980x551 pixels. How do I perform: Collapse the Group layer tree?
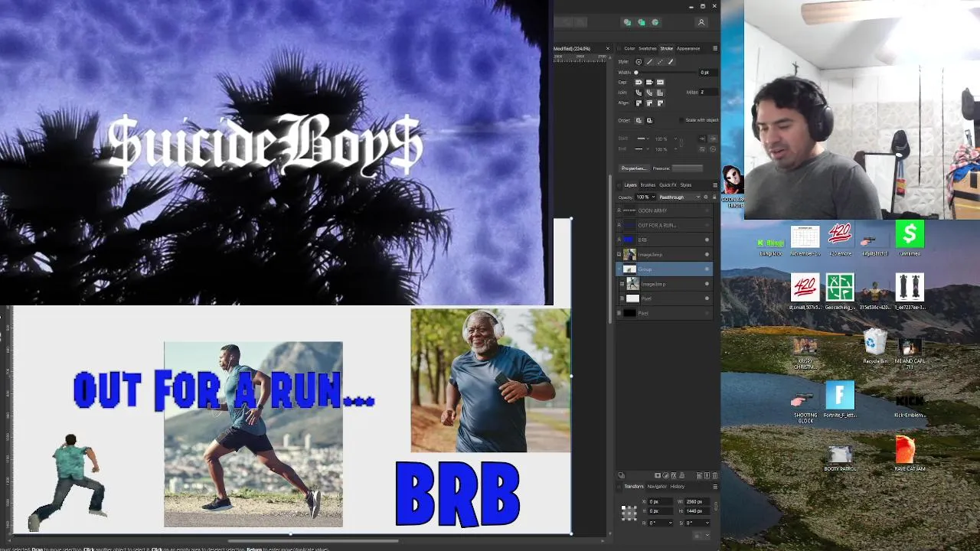click(620, 269)
